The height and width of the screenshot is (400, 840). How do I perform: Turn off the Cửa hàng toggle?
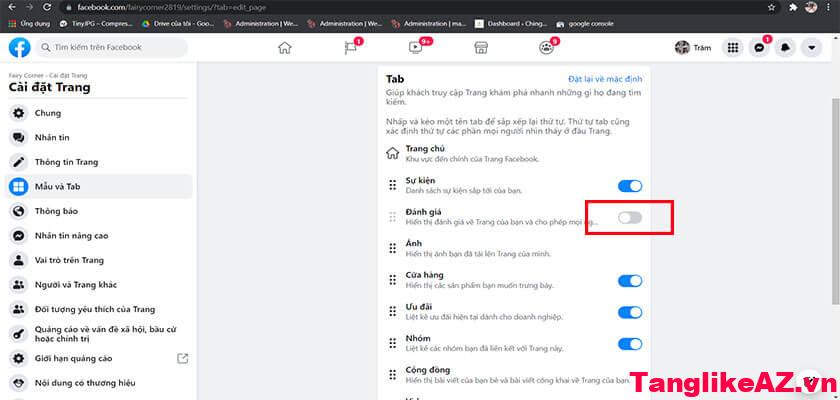click(630, 281)
